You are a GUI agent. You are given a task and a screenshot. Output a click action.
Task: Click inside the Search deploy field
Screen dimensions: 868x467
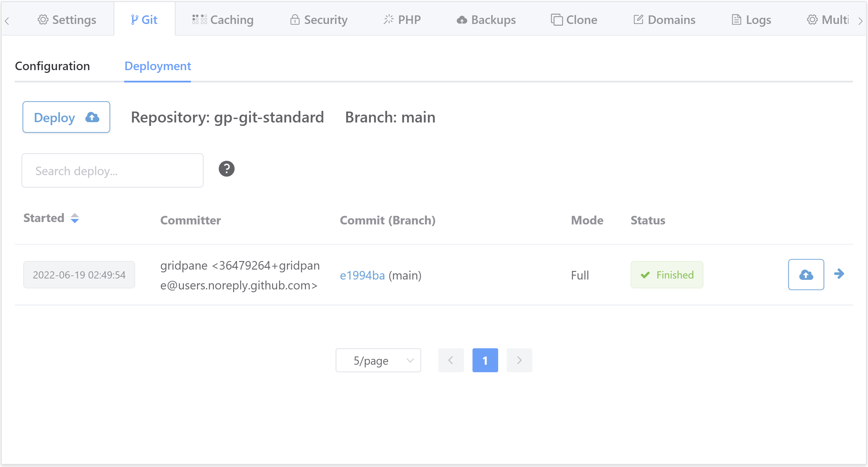(113, 170)
